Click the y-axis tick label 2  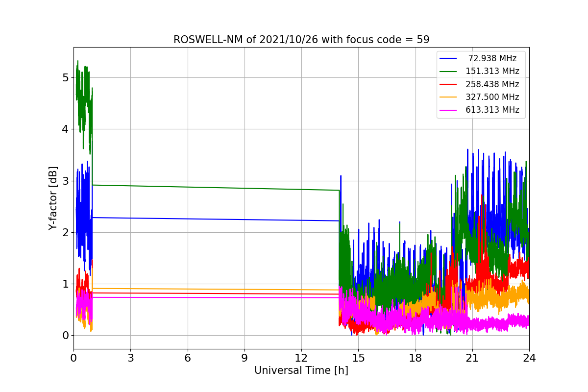[x=65, y=232]
